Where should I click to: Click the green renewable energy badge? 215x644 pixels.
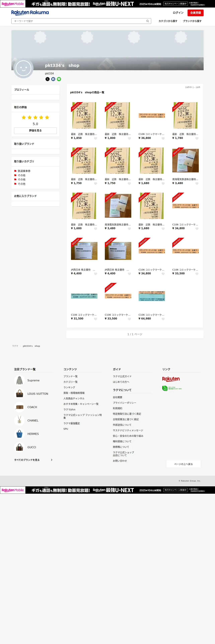[x=172, y=388]
